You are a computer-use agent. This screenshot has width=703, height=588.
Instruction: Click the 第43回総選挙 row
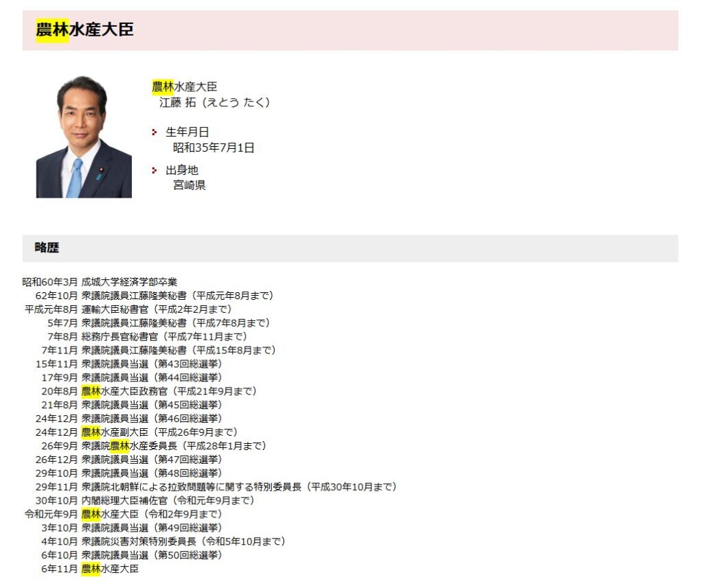click(x=128, y=364)
